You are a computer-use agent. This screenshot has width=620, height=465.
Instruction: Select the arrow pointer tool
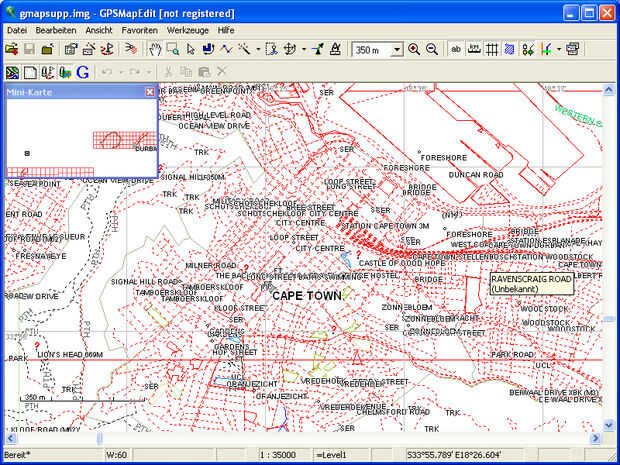pos(190,49)
